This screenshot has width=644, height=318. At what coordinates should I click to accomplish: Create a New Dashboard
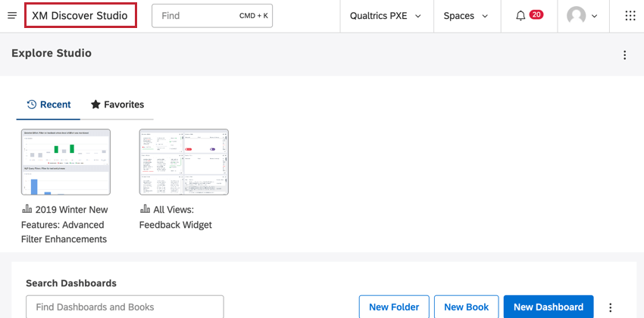[548, 307]
